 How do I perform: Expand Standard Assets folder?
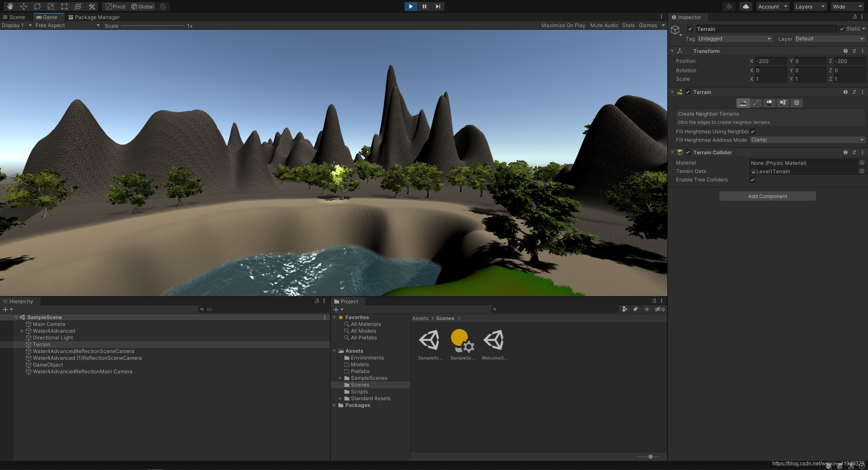click(340, 398)
